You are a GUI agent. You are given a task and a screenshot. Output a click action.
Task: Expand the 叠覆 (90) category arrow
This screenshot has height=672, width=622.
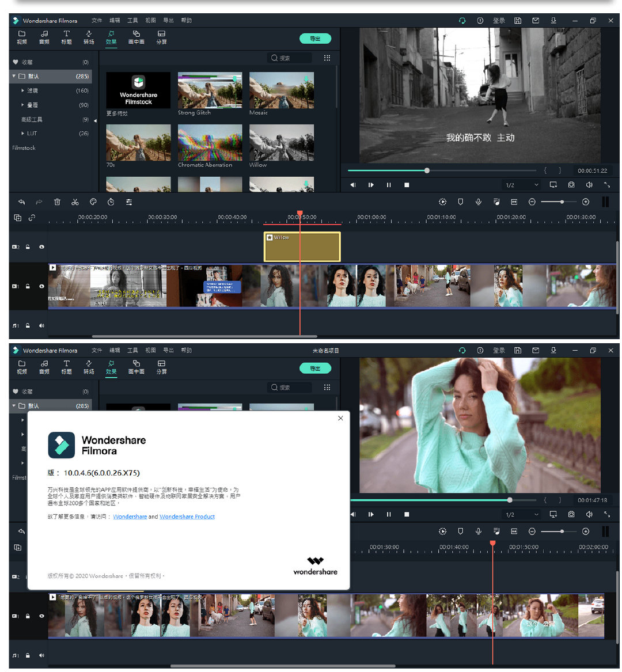(22, 105)
